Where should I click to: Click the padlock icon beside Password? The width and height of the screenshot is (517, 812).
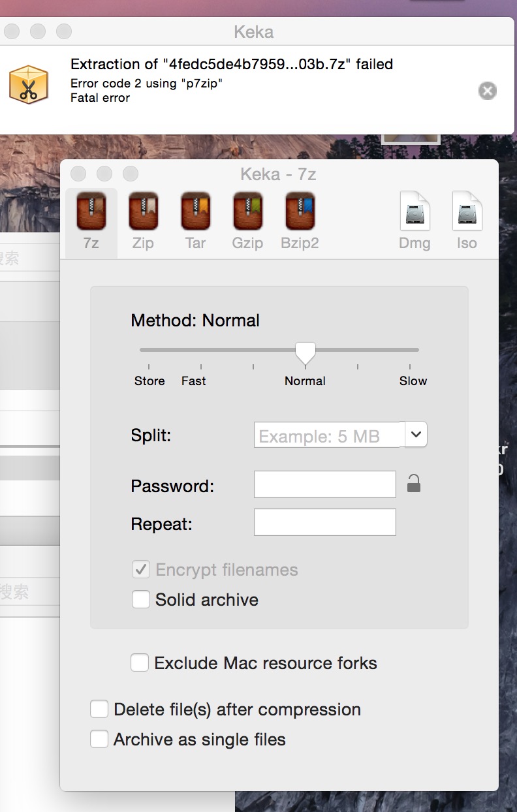413,484
